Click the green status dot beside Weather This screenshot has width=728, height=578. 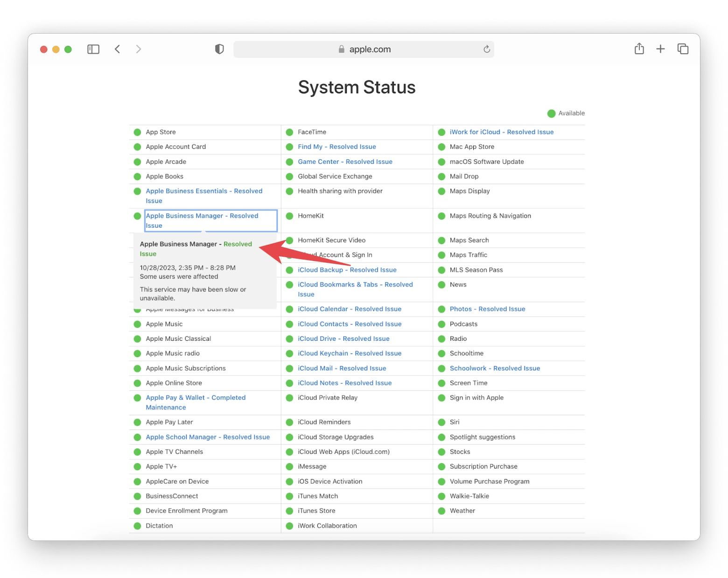coord(441,511)
